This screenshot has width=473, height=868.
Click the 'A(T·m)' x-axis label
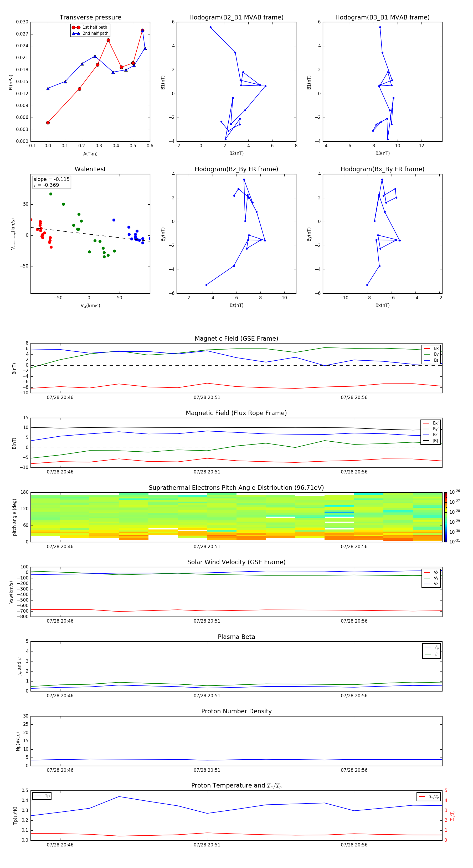pos(90,154)
